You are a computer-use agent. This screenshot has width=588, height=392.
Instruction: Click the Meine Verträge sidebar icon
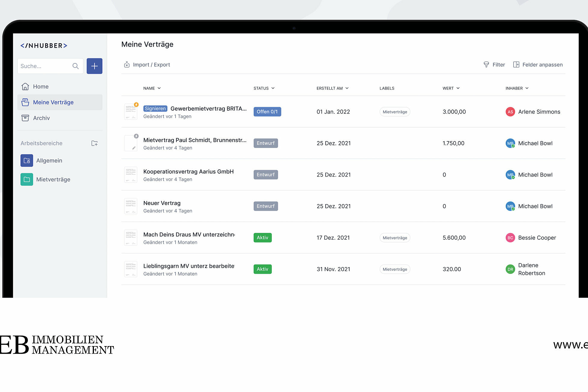(x=25, y=102)
